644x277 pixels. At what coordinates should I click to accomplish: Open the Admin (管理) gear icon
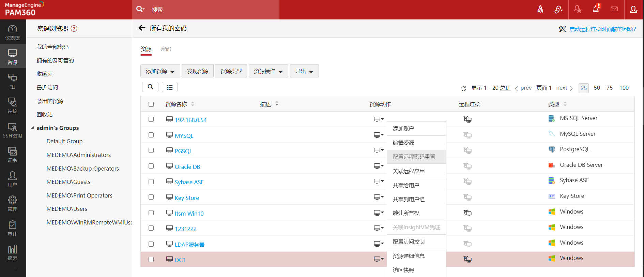[x=13, y=204]
